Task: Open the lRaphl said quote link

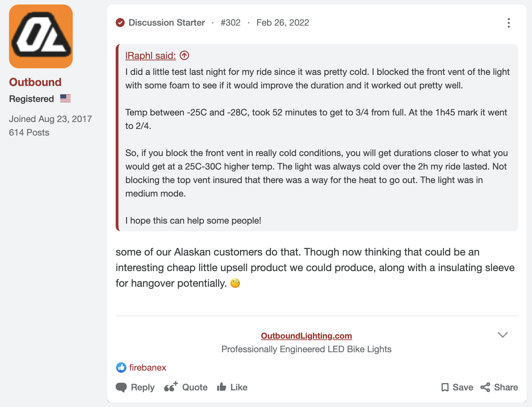Action: [x=150, y=55]
